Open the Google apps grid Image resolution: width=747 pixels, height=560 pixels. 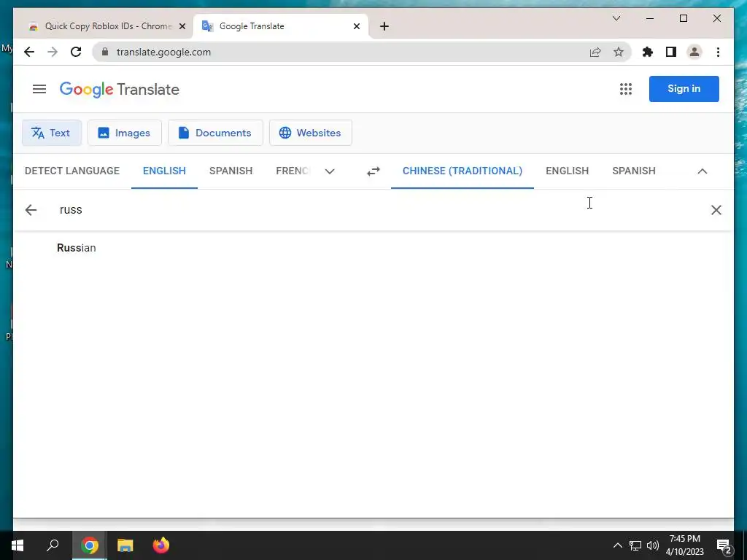[625, 89]
